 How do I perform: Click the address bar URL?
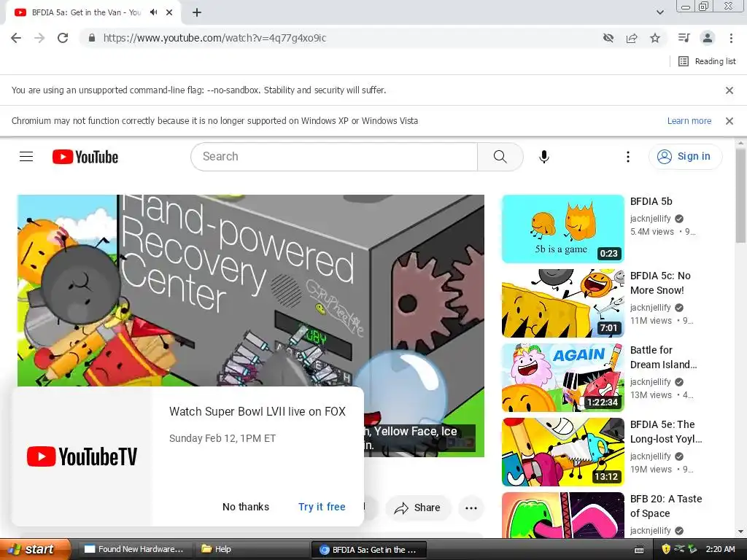point(214,38)
